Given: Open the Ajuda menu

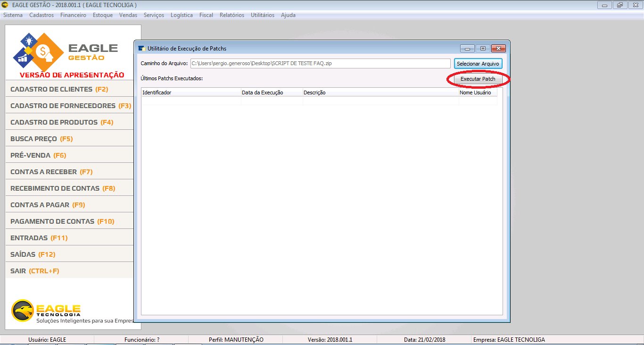Looking at the screenshot, I should tap(288, 15).
